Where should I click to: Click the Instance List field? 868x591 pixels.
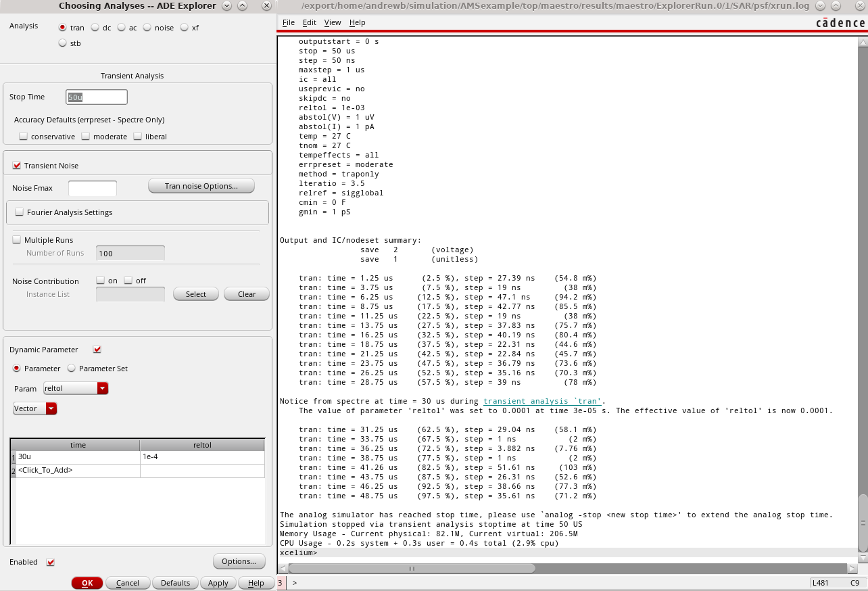pyautogui.click(x=130, y=294)
